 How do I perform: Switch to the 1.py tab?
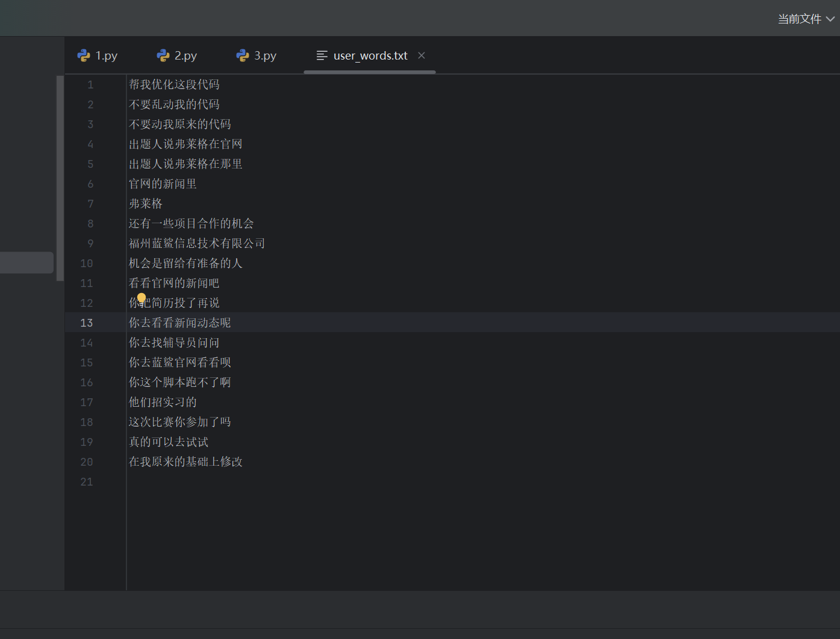[97, 55]
